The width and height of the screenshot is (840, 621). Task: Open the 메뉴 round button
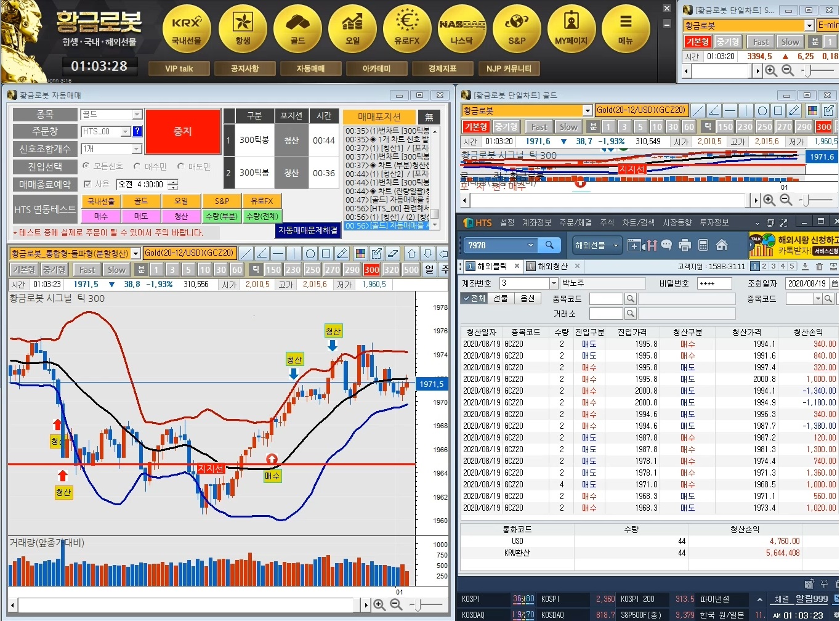[626, 28]
